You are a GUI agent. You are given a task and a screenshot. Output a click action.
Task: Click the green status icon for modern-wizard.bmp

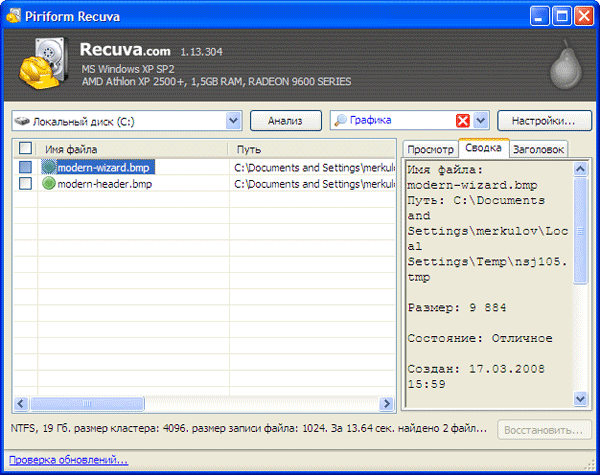[49, 167]
